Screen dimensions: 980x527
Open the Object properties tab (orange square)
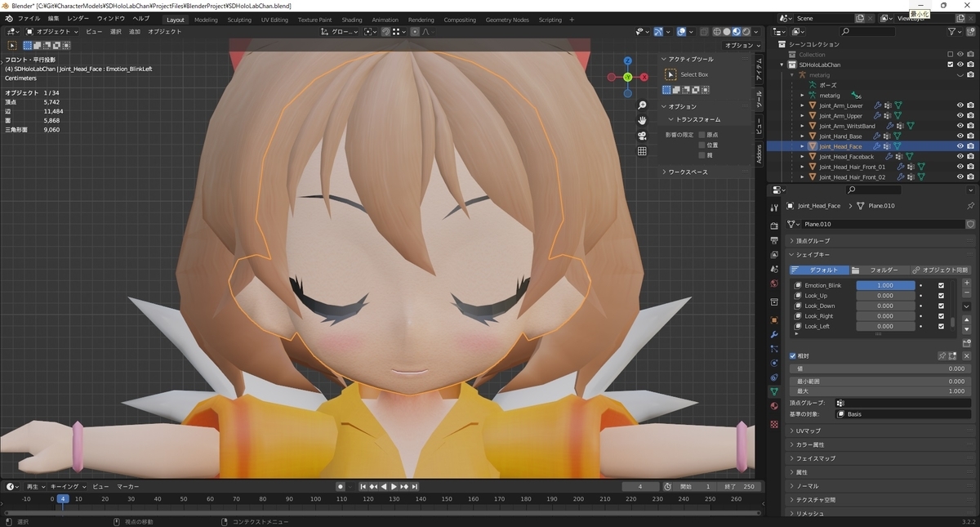[x=774, y=320]
